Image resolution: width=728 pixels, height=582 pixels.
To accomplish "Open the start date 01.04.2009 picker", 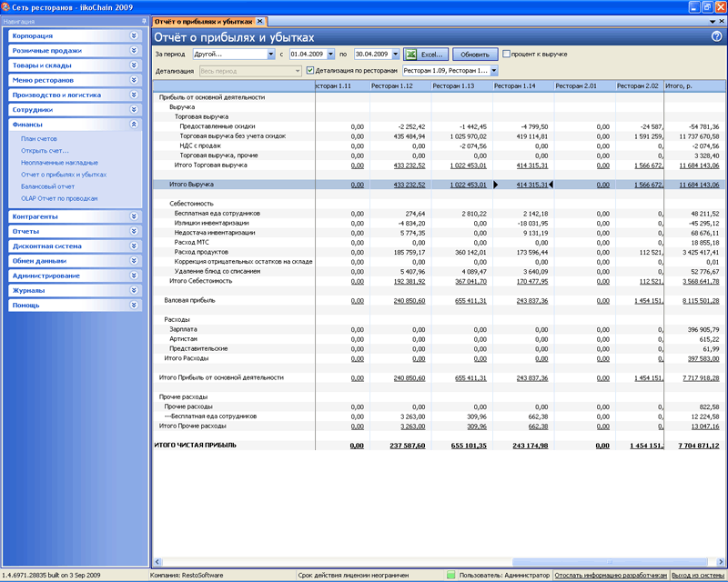I will 330,55.
